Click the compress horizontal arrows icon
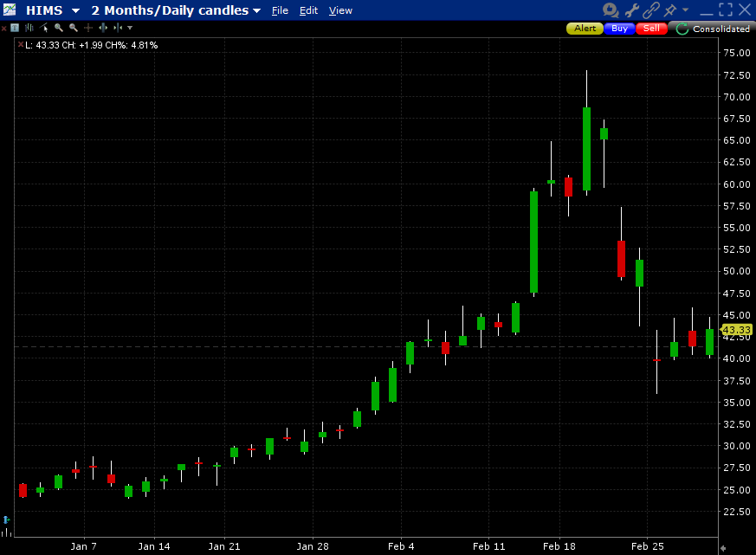 (117, 28)
